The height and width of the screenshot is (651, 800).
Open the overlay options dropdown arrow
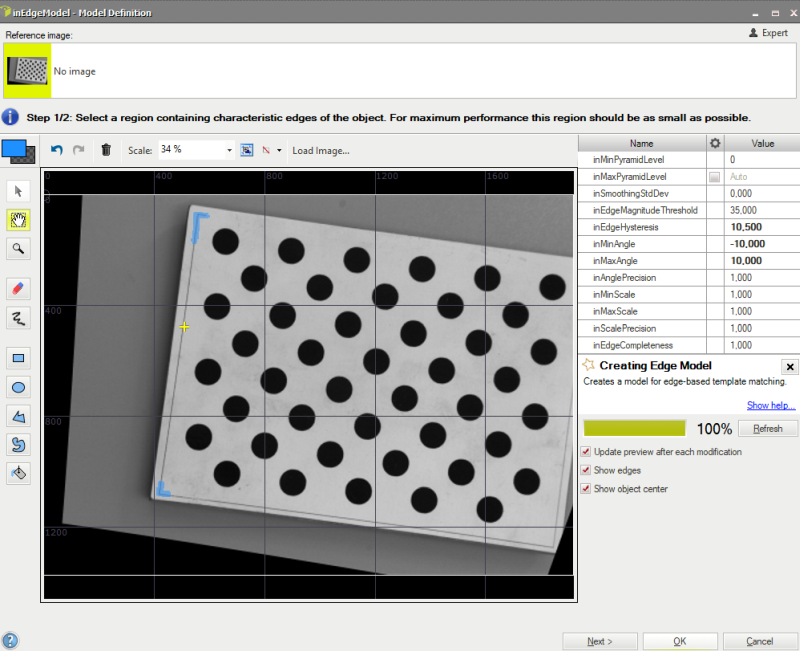click(279, 150)
